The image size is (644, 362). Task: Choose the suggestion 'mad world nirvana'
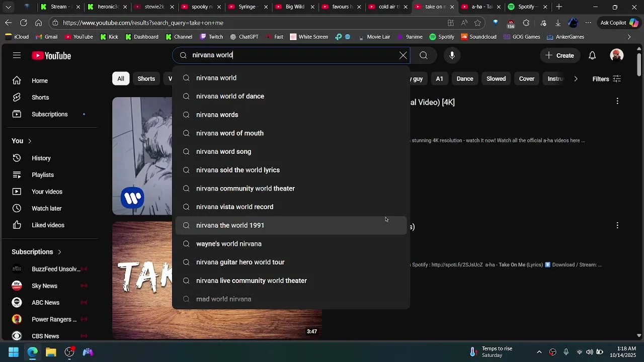(x=291, y=299)
